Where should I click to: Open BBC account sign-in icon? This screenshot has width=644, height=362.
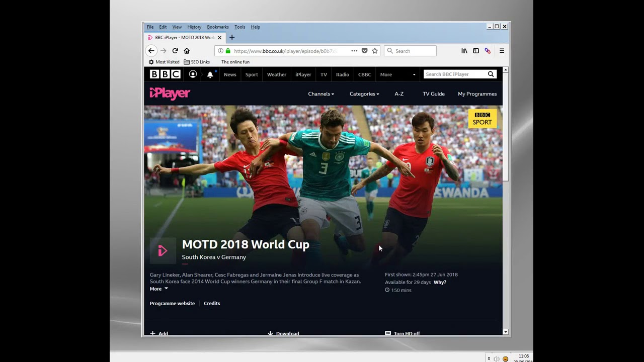pos(193,74)
